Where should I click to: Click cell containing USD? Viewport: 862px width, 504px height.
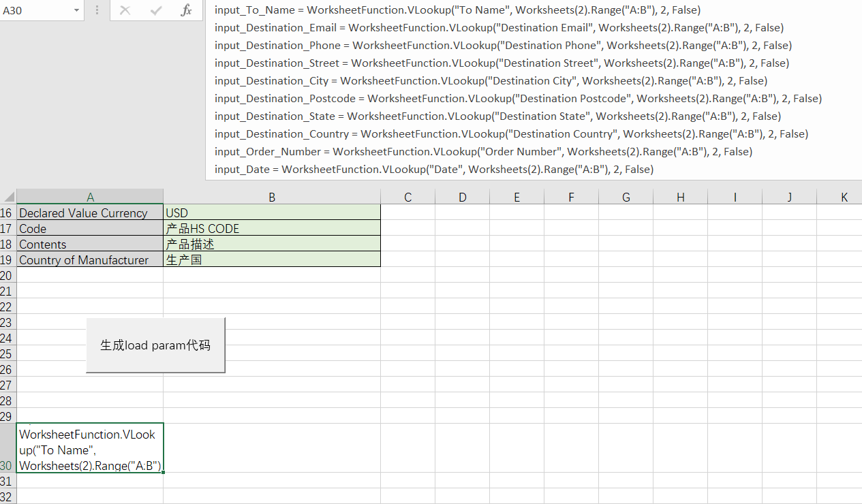coord(271,213)
